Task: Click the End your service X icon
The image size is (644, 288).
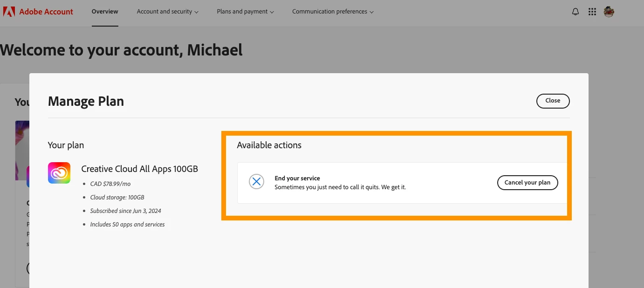Action: [256, 182]
